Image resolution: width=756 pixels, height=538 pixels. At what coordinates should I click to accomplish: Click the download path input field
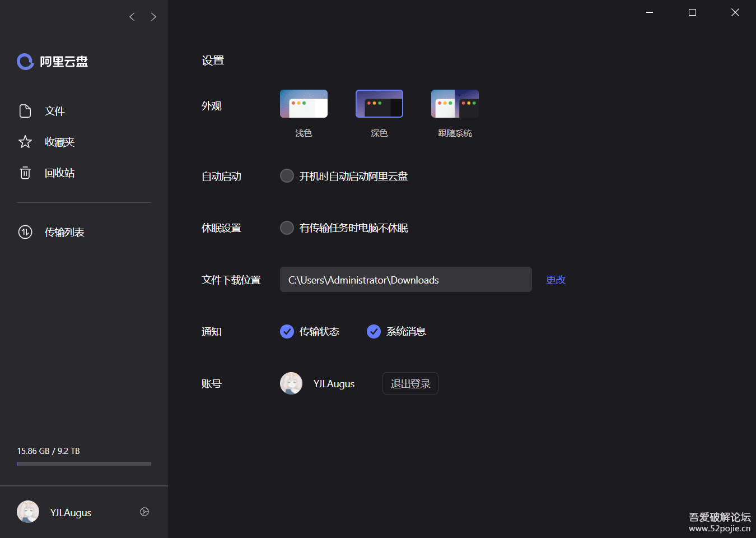406,280
